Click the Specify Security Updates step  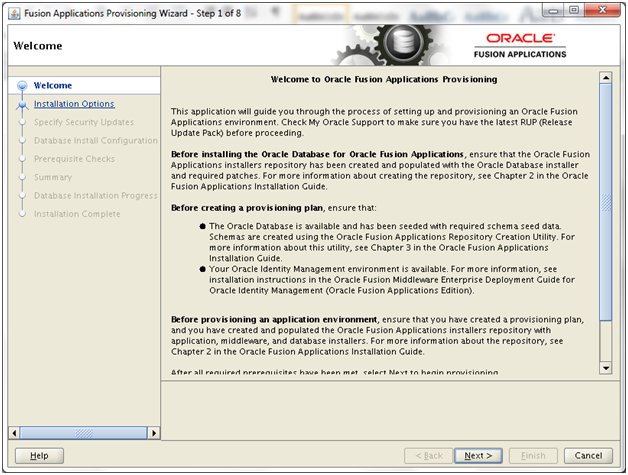84,122
